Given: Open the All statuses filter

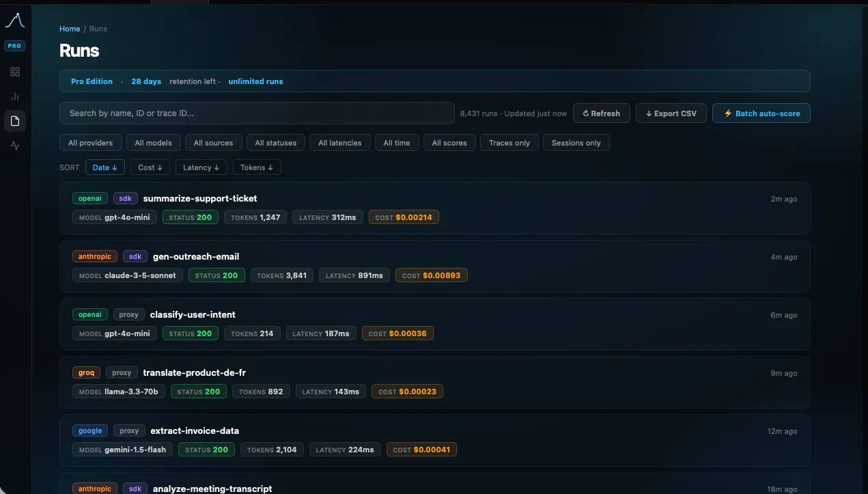Looking at the screenshot, I should [276, 143].
